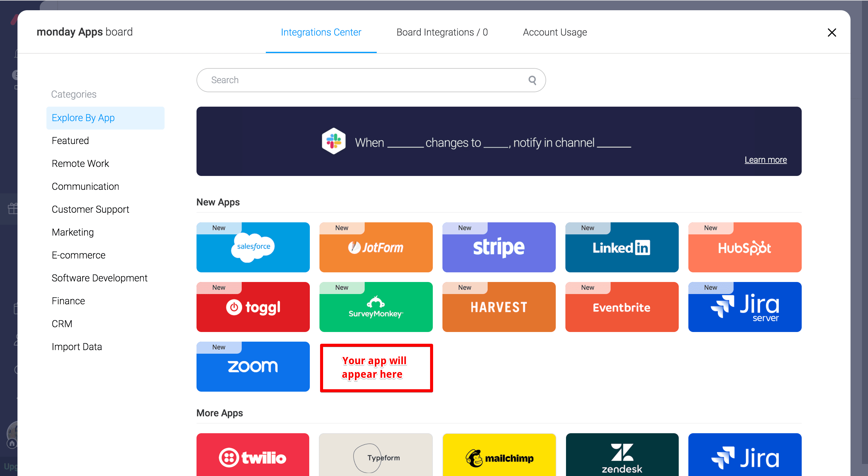This screenshot has height=476, width=868.
Task: Open the Customer Support category
Action: [x=90, y=209]
